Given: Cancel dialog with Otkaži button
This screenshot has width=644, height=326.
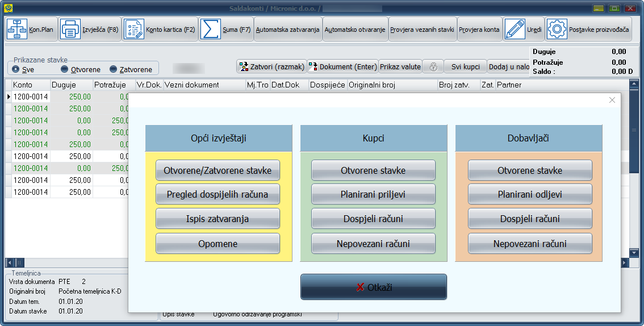Looking at the screenshot, I should coord(373,287).
